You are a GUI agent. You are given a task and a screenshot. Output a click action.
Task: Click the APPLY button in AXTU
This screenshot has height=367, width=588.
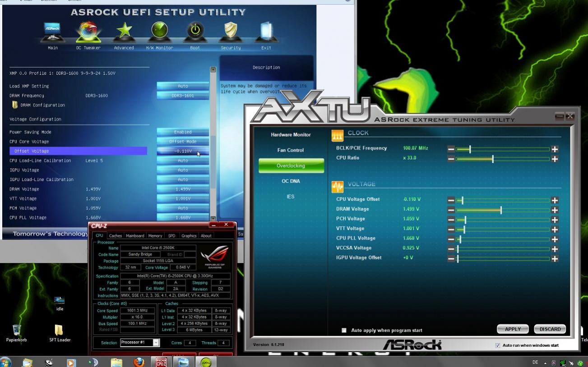[x=513, y=329]
